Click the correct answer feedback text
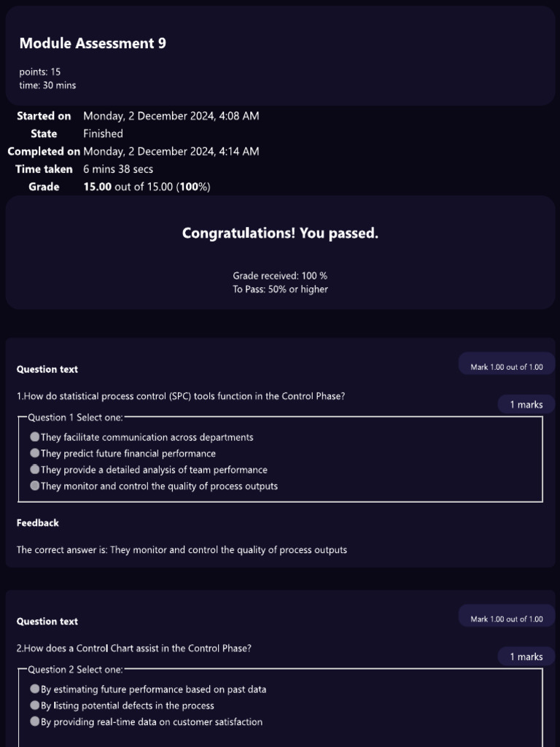 point(182,550)
